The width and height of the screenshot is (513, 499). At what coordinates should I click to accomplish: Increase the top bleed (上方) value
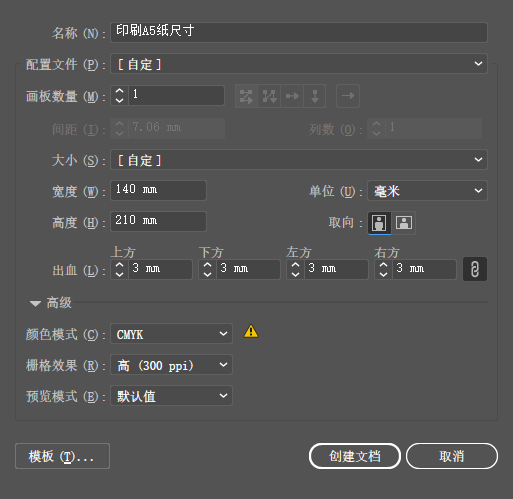pyautogui.click(x=120, y=265)
